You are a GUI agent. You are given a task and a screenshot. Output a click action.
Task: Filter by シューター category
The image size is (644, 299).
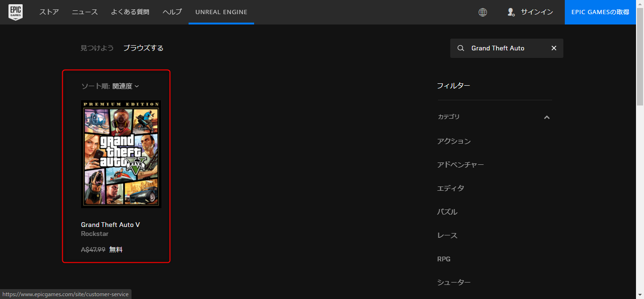point(454,283)
